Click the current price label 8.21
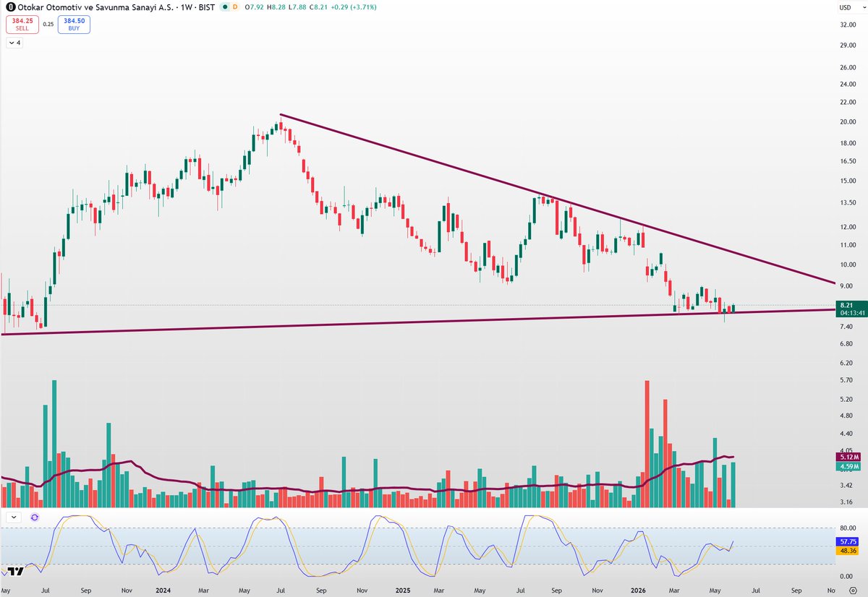This screenshot has width=868, height=597. click(845, 306)
